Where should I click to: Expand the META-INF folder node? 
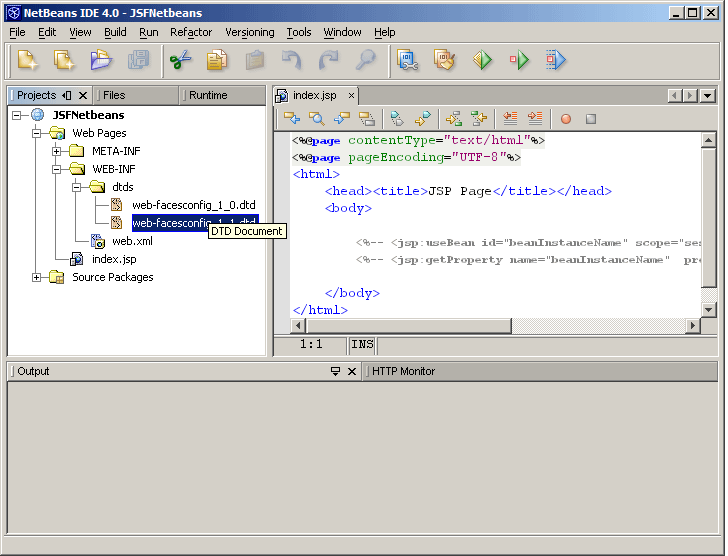[x=57, y=151]
